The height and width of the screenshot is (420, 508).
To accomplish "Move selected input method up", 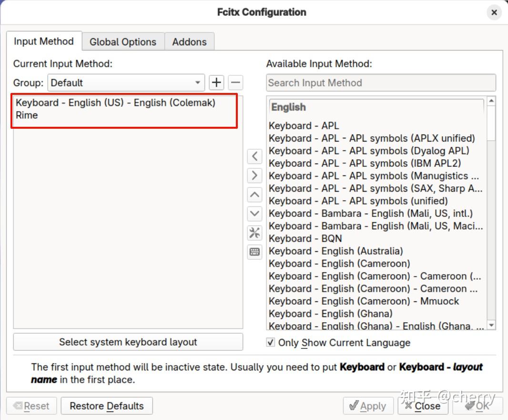I will click(255, 195).
